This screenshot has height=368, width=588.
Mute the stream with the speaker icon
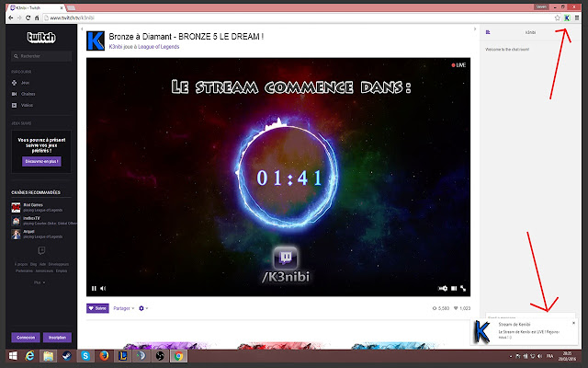[x=103, y=288]
